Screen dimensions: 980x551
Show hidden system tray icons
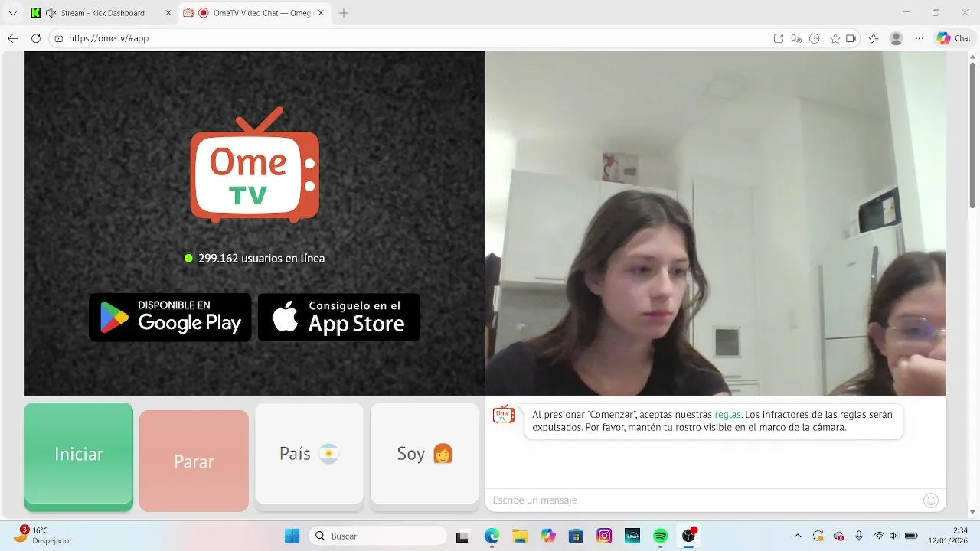point(798,536)
